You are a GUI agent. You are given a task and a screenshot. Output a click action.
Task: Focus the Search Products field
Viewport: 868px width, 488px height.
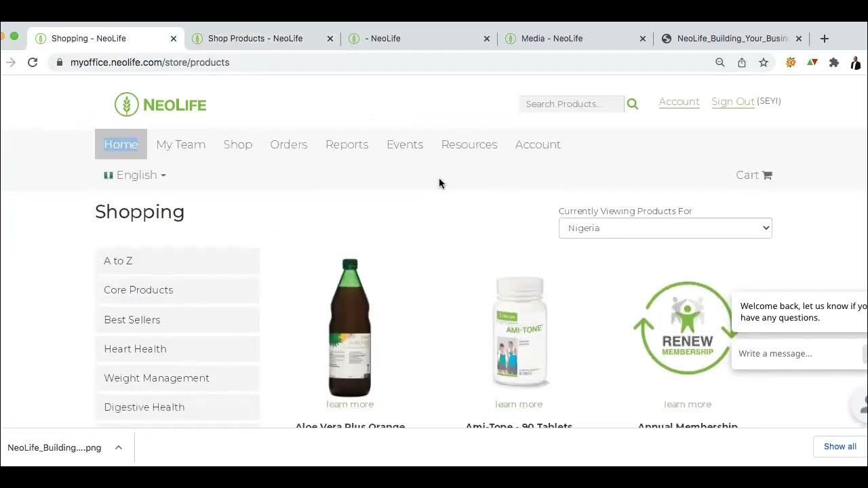(572, 104)
